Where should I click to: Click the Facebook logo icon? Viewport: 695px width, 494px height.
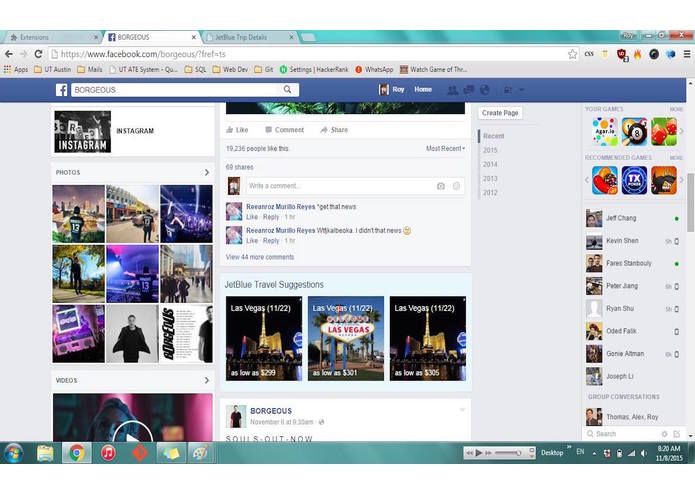(x=62, y=90)
